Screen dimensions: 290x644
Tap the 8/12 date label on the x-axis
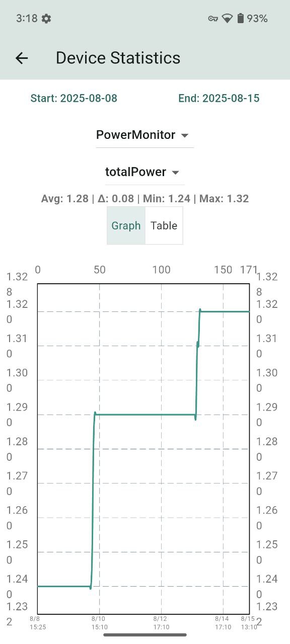161,619
